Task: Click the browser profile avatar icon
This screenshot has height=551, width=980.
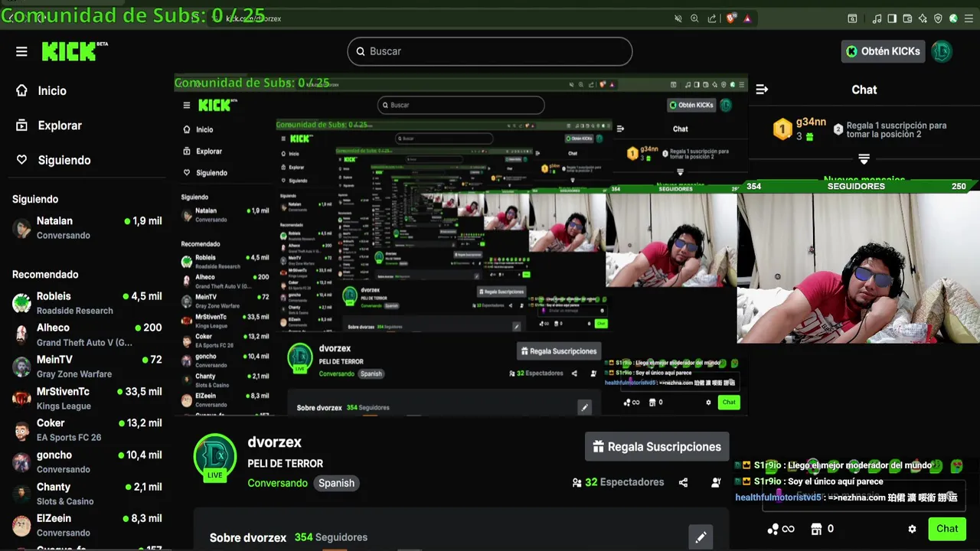Action: pyautogui.click(x=953, y=18)
